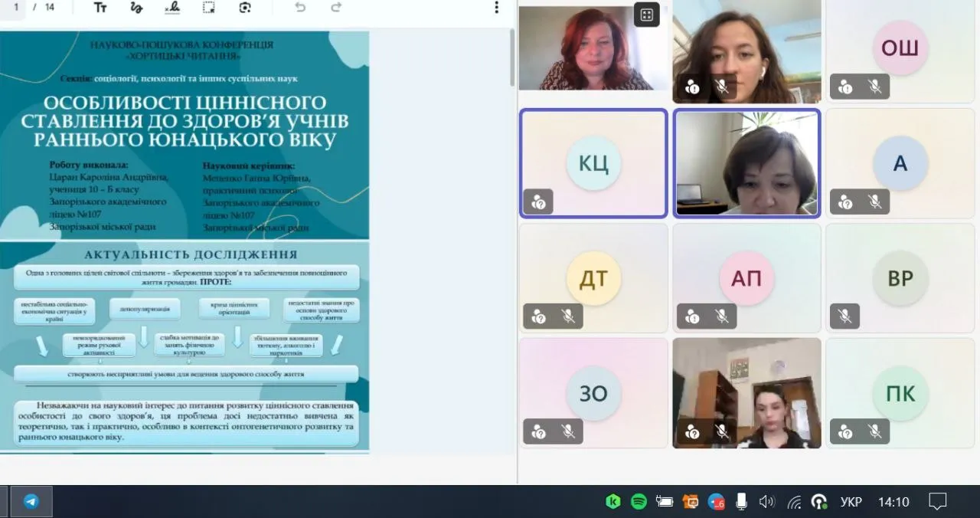
Task: Click the screenshot capture icon in toolbar
Action: click(245, 8)
